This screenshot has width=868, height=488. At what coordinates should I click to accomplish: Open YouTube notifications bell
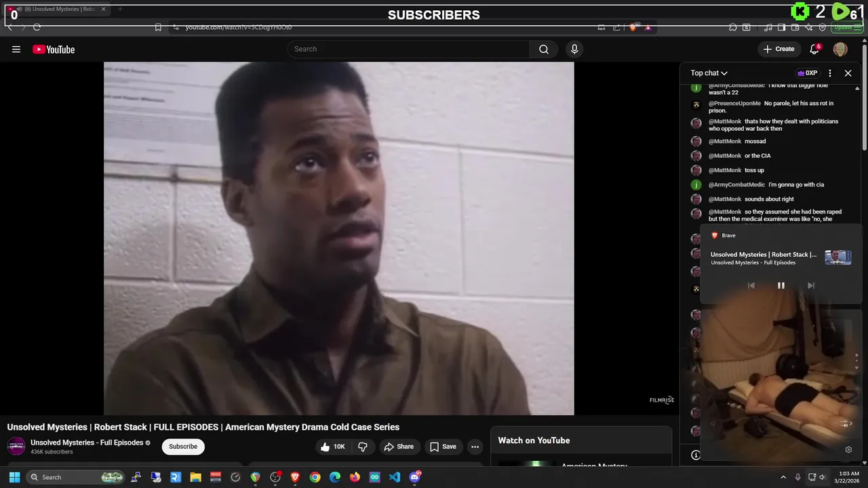814,49
